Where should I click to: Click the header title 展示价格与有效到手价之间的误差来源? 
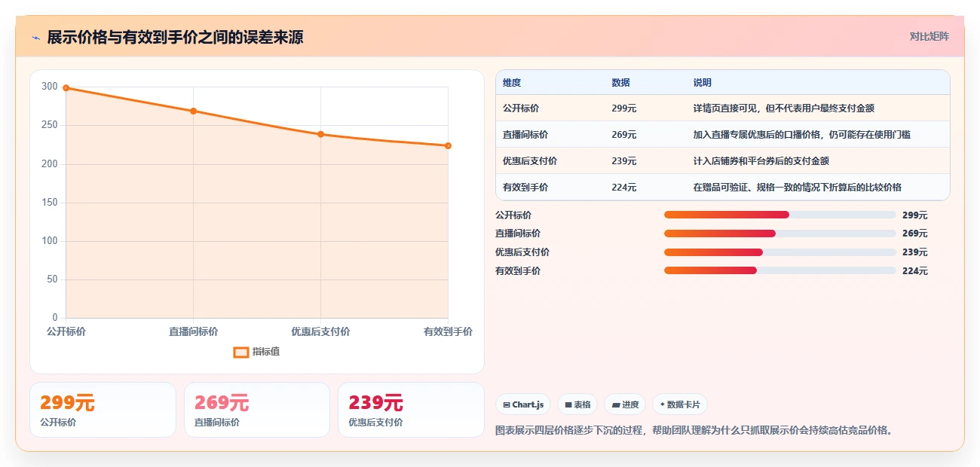point(175,37)
